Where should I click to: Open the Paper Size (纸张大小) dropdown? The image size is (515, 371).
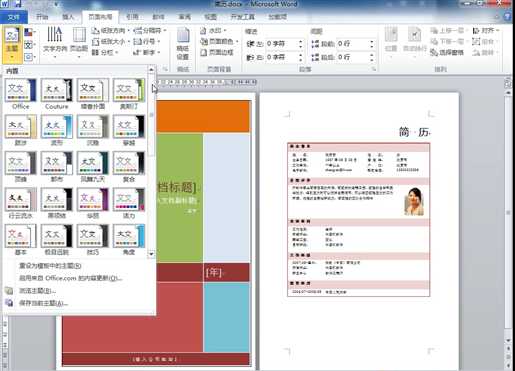[x=110, y=42]
